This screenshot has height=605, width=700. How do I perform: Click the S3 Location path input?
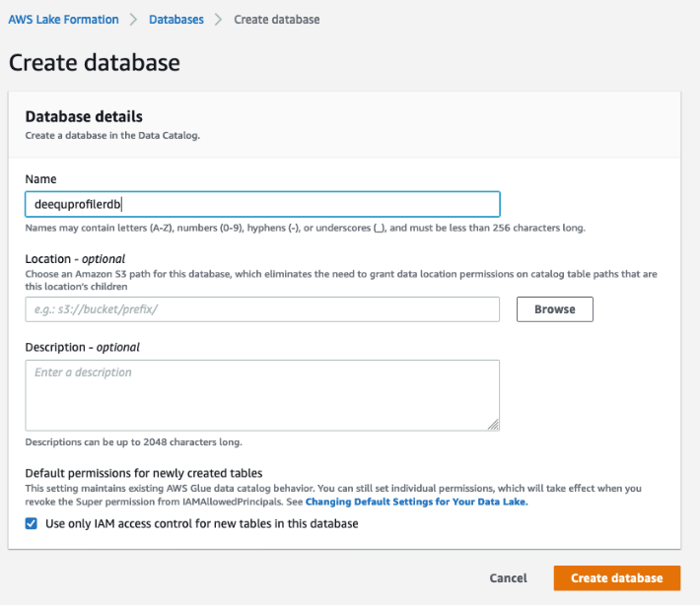[262, 309]
